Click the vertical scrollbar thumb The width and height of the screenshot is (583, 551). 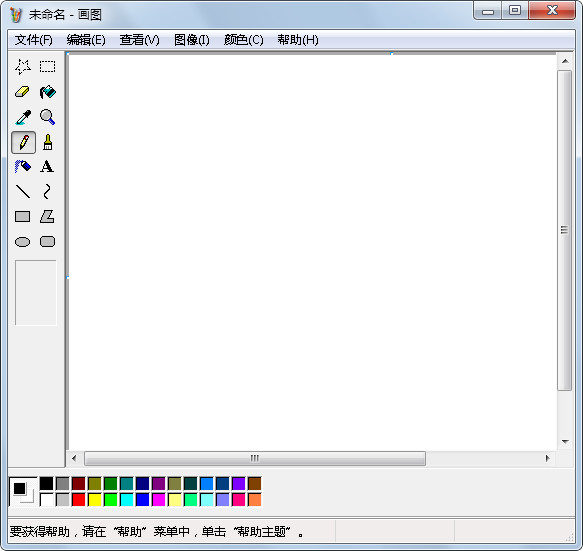(564, 230)
